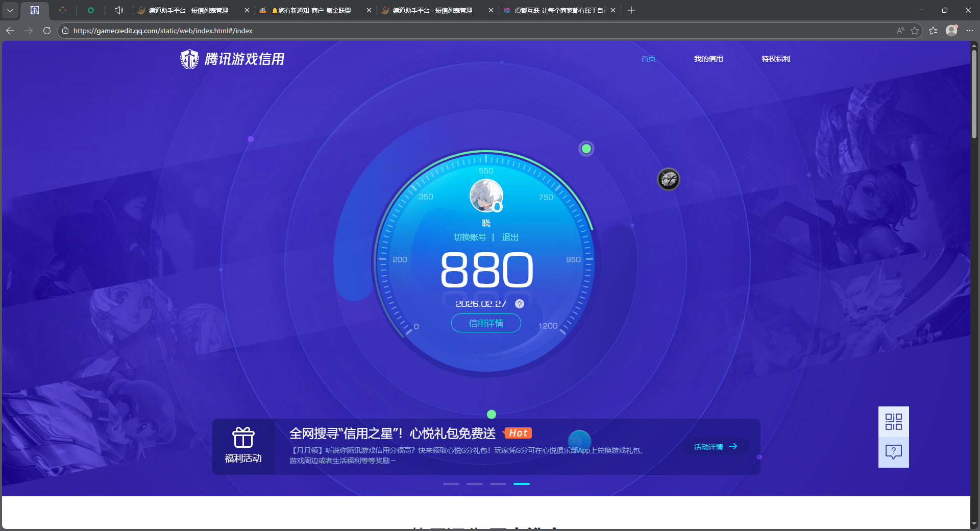Click the question mark help icon beside date
The height and width of the screenshot is (531, 980).
click(x=520, y=304)
